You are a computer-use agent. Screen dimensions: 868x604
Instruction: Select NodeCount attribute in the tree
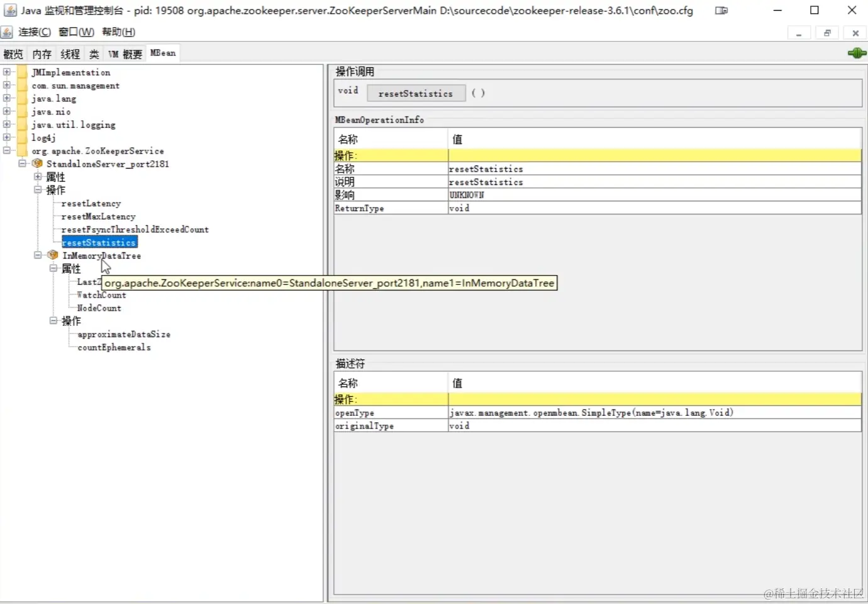coord(99,308)
